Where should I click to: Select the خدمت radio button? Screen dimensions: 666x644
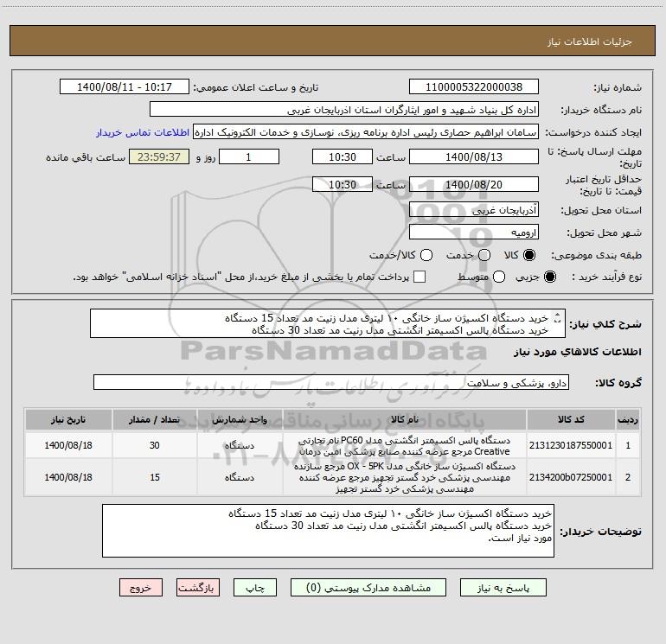click(x=484, y=255)
